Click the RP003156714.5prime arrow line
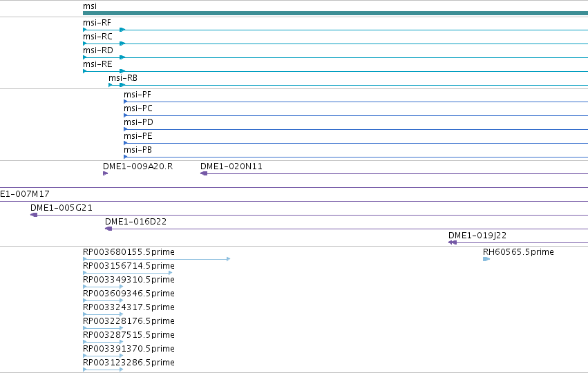The image size is (588, 373). pyautogui.click(x=128, y=273)
